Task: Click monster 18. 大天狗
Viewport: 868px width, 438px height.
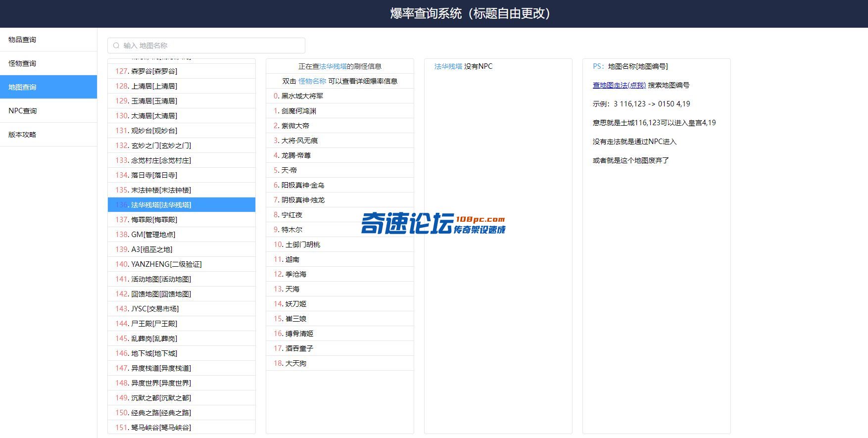Action: click(340, 363)
